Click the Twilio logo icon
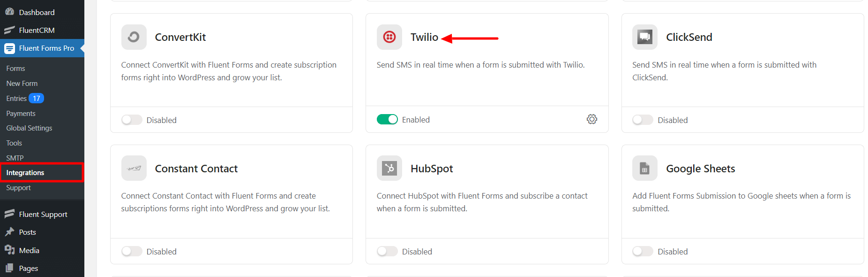The width and height of the screenshot is (868, 277). click(x=389, y=37)
